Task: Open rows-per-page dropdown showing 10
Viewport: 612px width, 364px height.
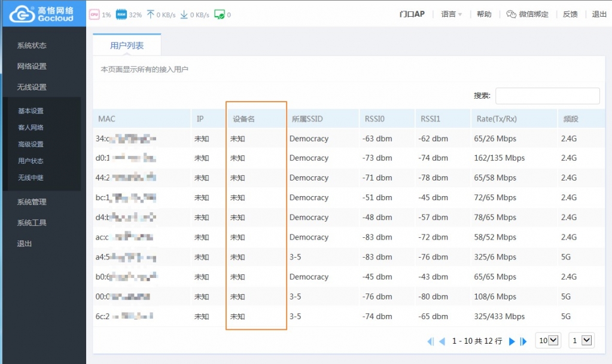Action: click(x=548, y=341)
